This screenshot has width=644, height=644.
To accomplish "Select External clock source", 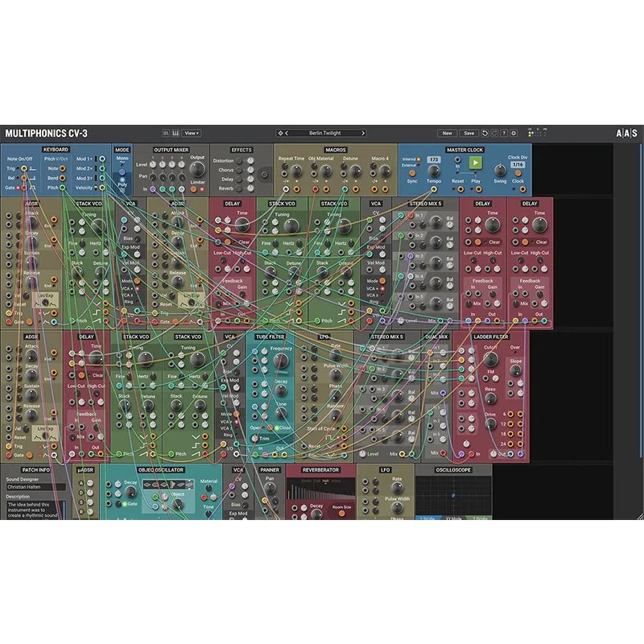I will (x=419, y=165).
